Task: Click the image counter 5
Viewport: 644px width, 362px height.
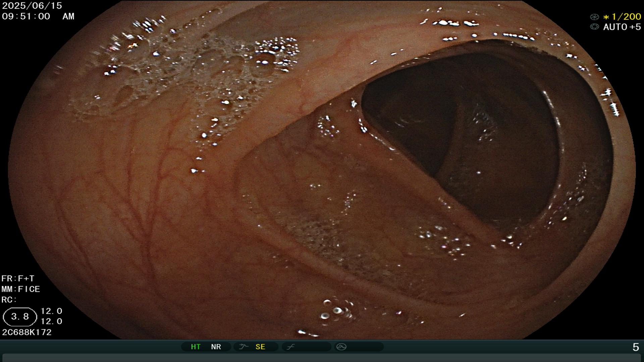Action: pyautogui.click(x=636, y=347)
